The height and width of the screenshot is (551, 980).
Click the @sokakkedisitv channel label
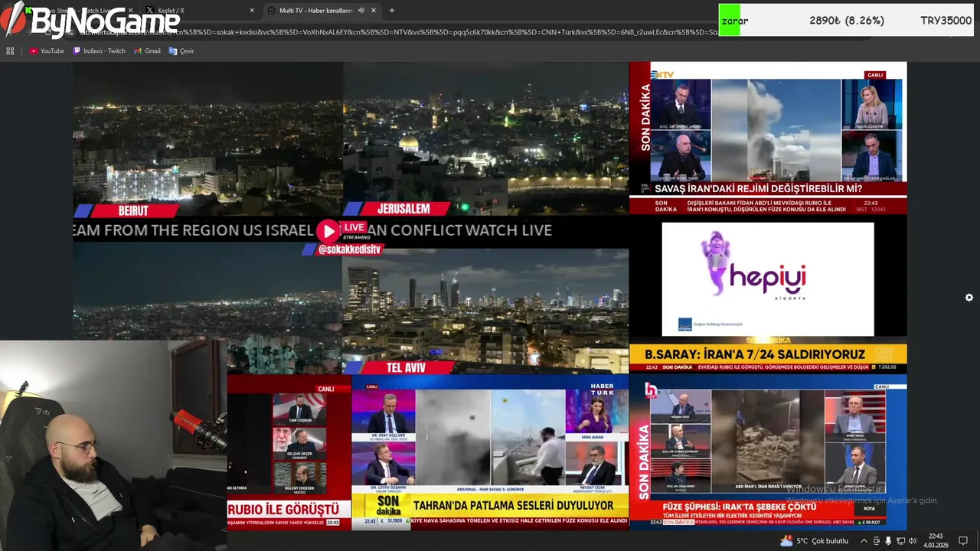click(349, 249)
